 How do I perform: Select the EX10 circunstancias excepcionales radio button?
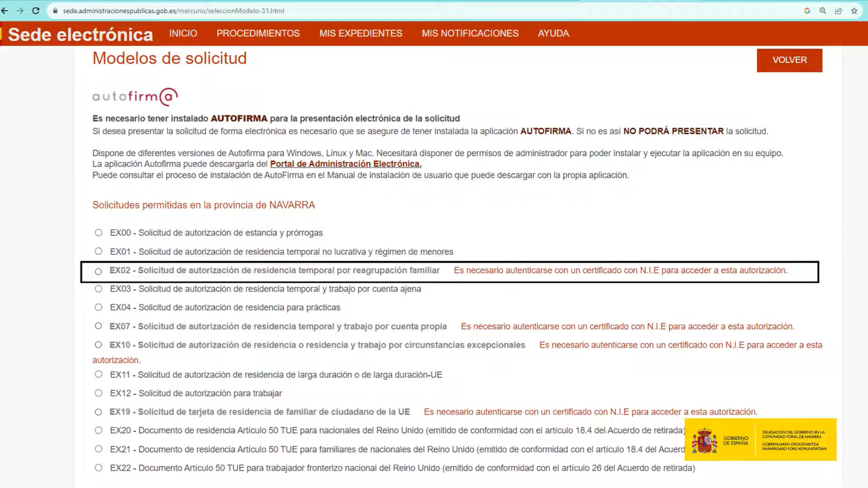point(98,344)
